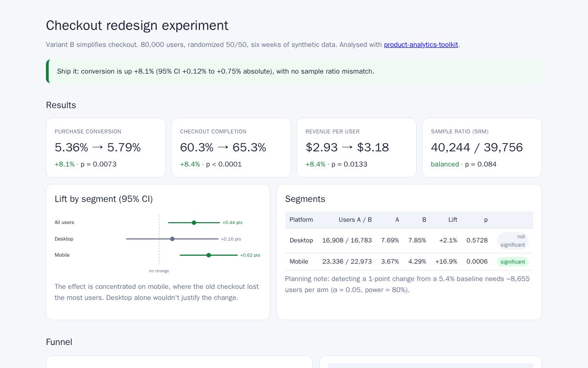Click the Mobile p-value 0.0006
Viewport: 588px width, 368px height.
477,262
